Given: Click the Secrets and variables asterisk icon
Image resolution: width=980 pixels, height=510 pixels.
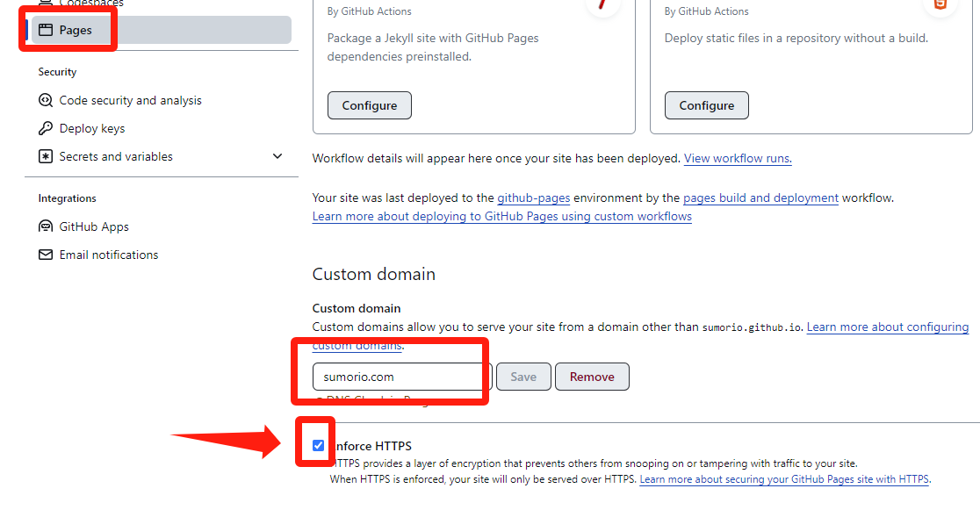Looking at the screenshot, I should pyautogui.click(x=46, y=156).
